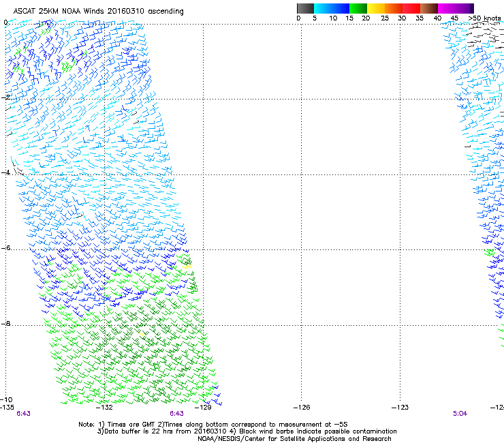Click the '>50 knots' legend label

click(x=484, y=18)
